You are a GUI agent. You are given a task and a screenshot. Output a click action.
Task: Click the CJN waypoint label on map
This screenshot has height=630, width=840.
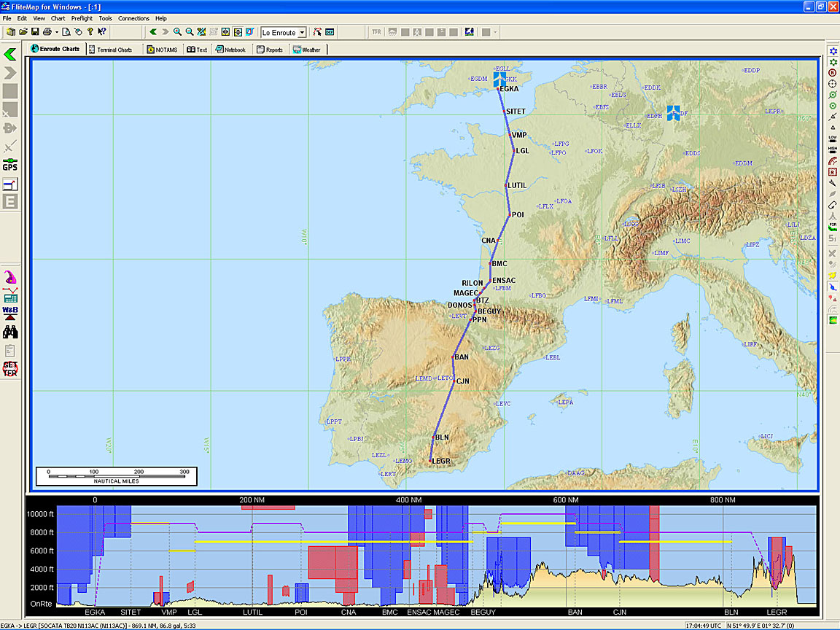(x=463, y=381)
